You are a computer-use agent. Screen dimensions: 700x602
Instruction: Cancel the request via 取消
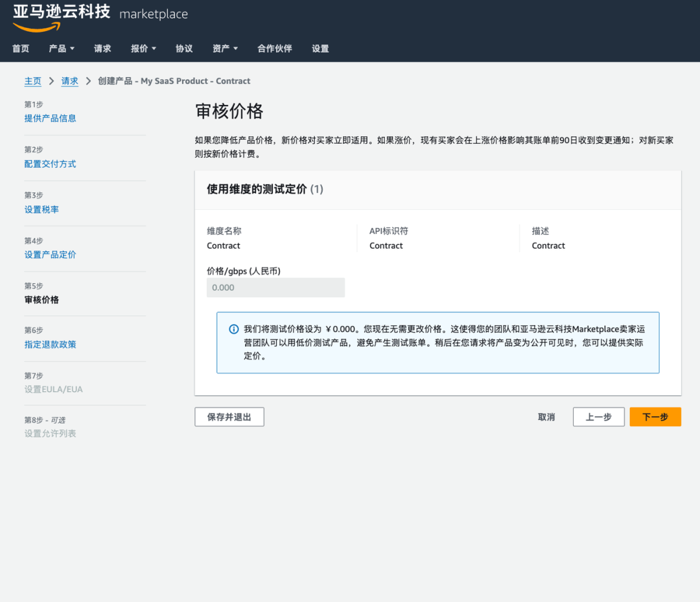(x=546, y=417)
